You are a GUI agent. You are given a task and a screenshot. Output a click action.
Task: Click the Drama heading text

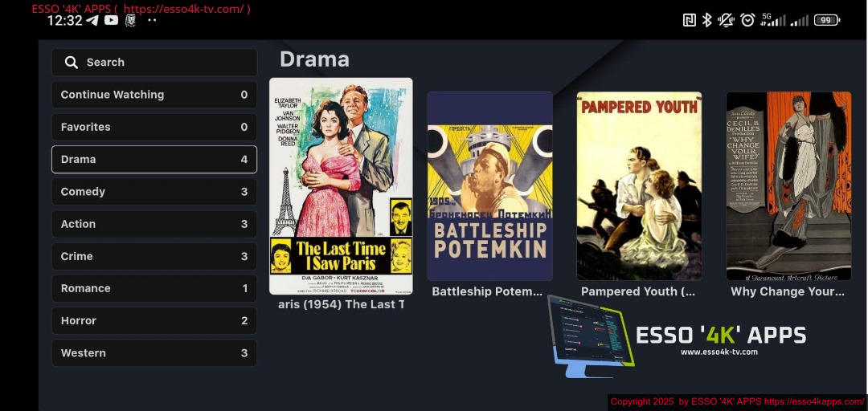coord(314,59)
